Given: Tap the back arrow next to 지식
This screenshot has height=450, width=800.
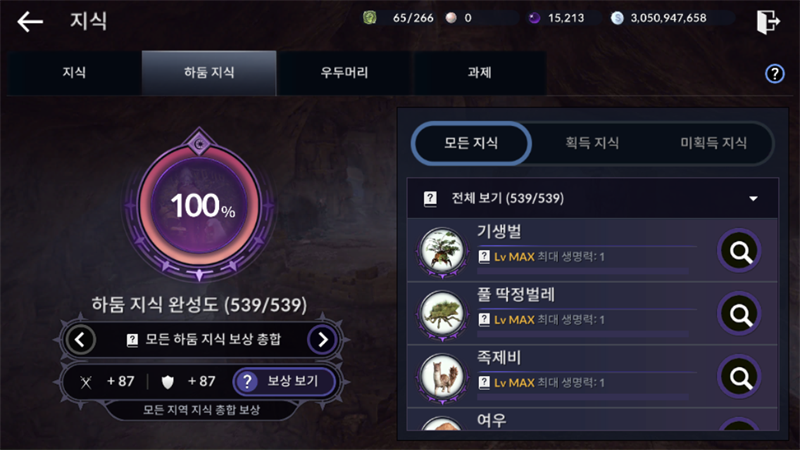Looking at the screenshot, I should point(30,21).
